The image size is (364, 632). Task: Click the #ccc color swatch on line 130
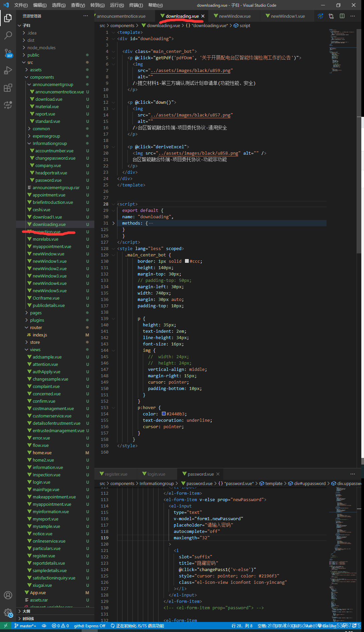[187, 261]
